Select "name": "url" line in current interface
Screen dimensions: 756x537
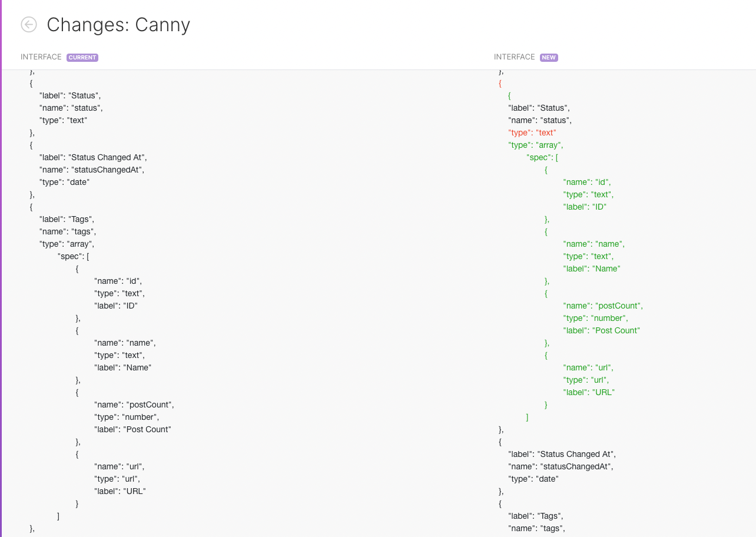(x=120, y=466)
